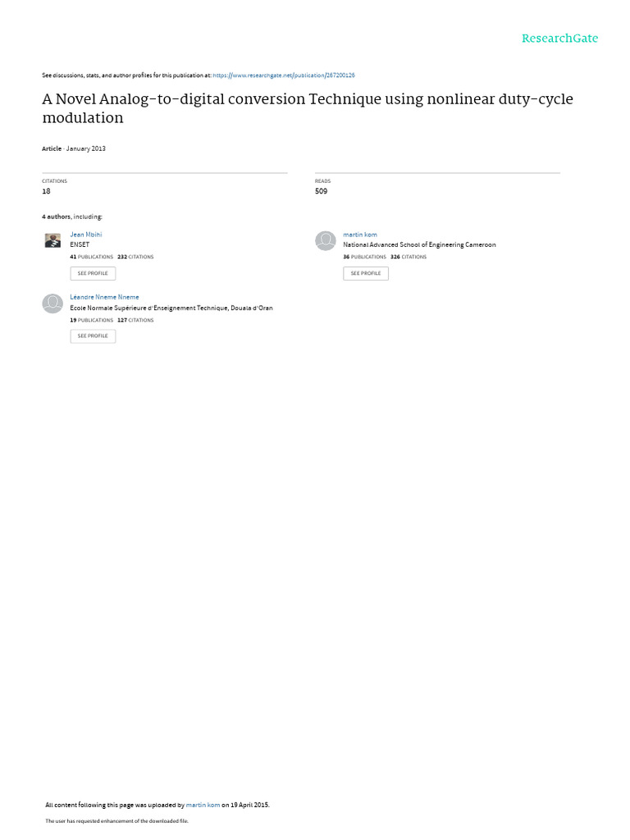This screenshot has width=630, height=840.
Task: Open martin kom author name link
Action: pos(360,235)
